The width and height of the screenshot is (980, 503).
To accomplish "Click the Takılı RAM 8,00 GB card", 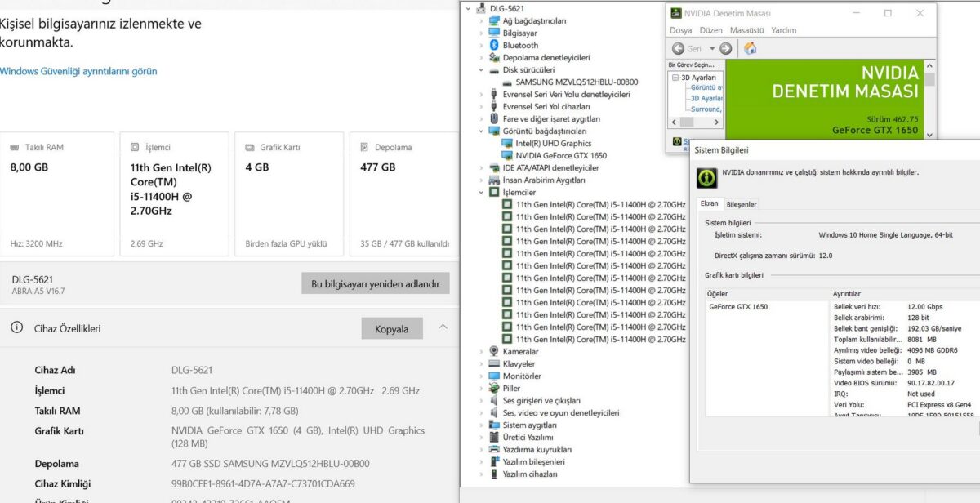I will coord(57,194).
